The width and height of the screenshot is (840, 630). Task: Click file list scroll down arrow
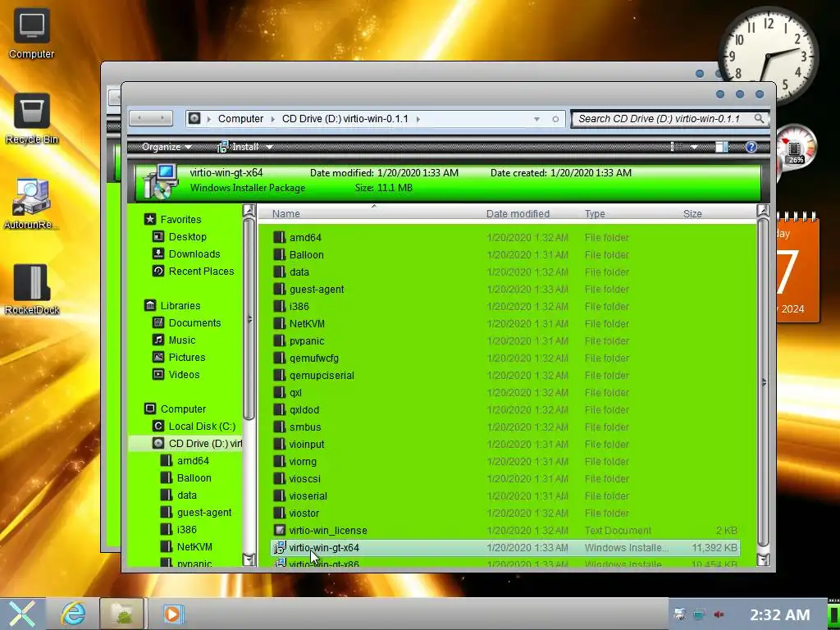click(x=763, y=559)
